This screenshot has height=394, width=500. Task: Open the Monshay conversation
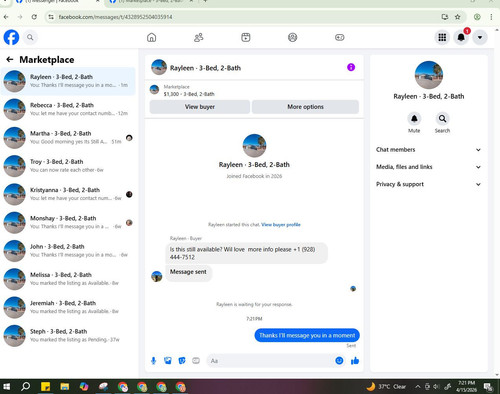pos(68,223)
